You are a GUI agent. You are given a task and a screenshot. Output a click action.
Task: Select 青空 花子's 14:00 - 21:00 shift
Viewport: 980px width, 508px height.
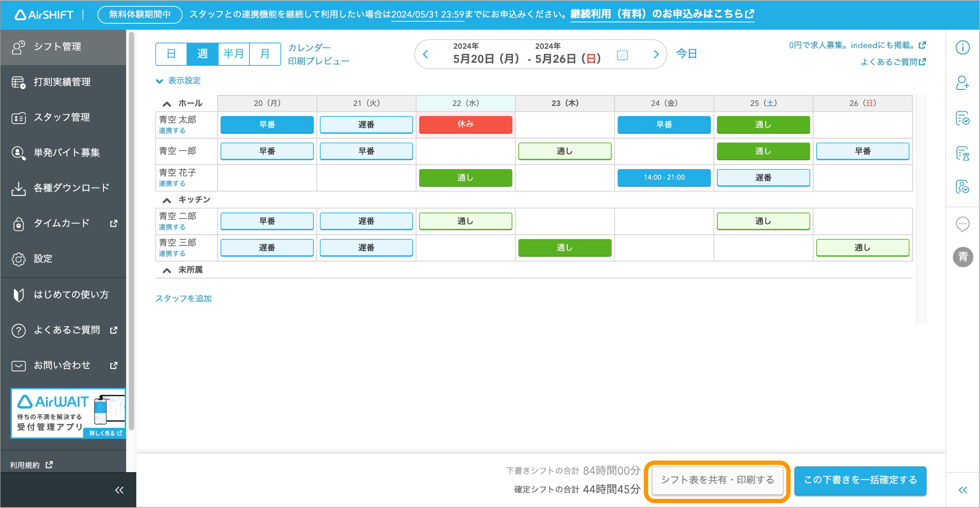664,178
